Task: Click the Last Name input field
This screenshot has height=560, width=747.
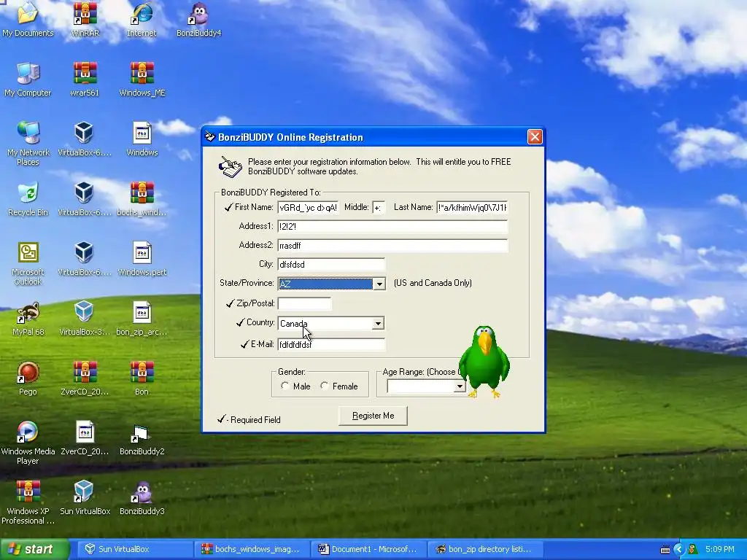Action: (472, 208)
